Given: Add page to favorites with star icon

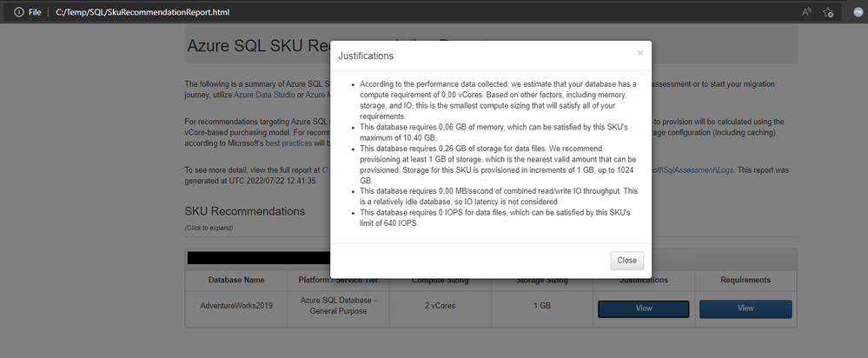Looking at the screenshot, I should 827,12.
